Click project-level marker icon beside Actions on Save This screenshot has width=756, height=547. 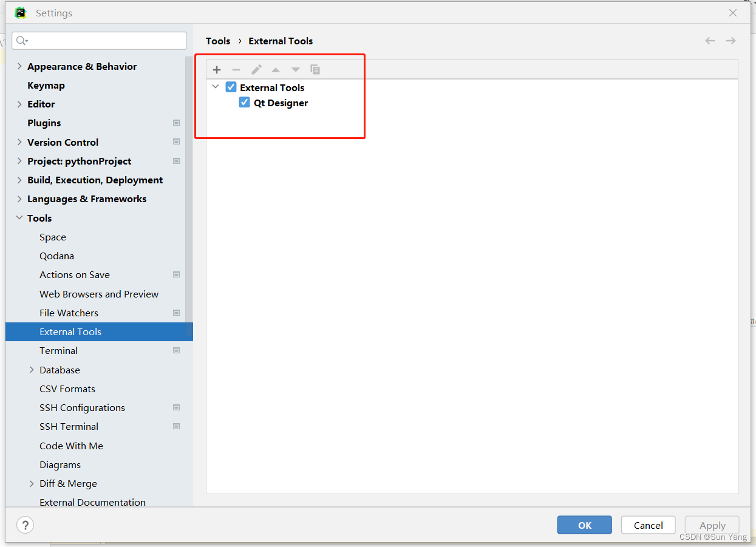click(176, 275)
